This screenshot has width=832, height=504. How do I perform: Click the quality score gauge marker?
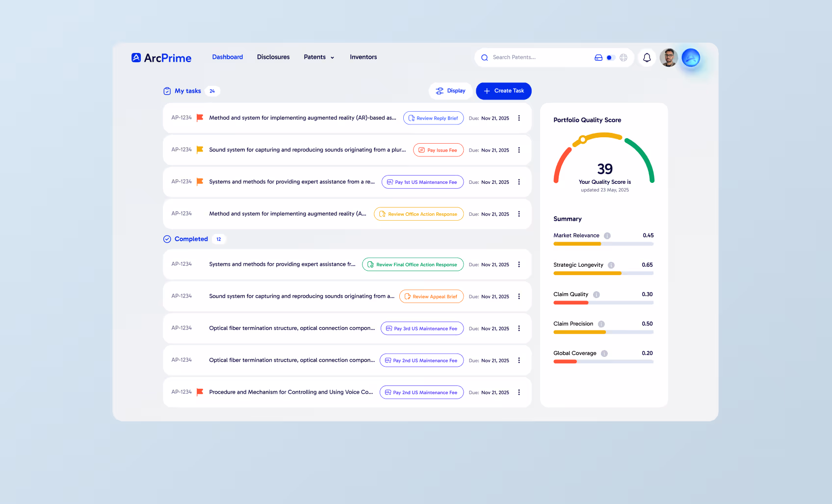[583, 140]
